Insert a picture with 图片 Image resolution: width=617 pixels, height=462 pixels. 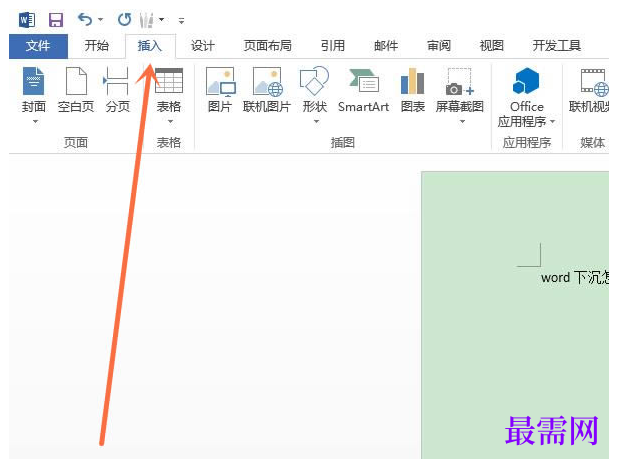coord(220,90)
